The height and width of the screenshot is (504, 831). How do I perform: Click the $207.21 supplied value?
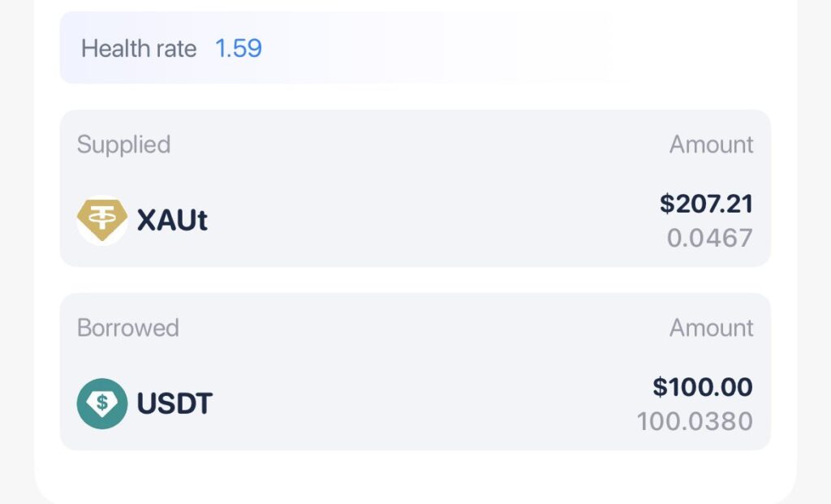706,203
